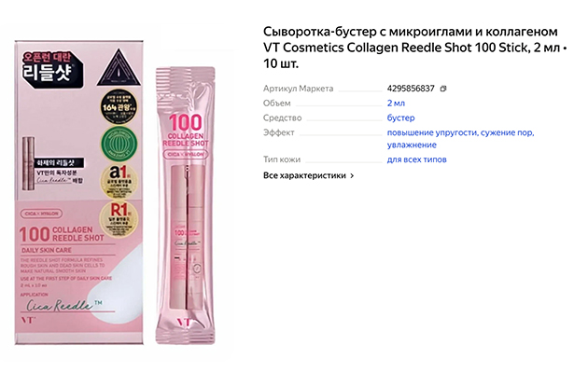Image resolution: width=588 pixels, height=373 pixels.
Task: Expand "Все характеристики" chevron arrow
Action: (x=352, y=175)
